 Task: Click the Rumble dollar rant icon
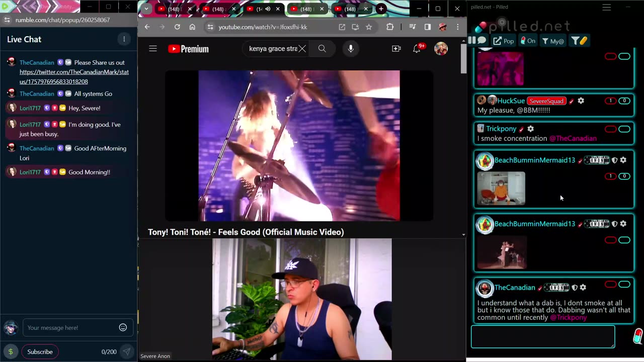tap(11, 351)
